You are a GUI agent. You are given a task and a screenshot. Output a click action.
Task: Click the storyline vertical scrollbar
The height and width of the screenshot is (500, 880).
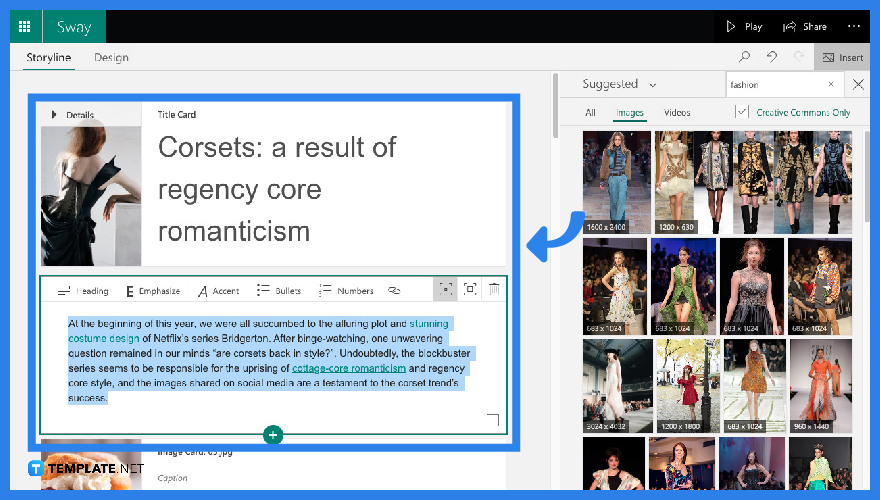[555, 107]
